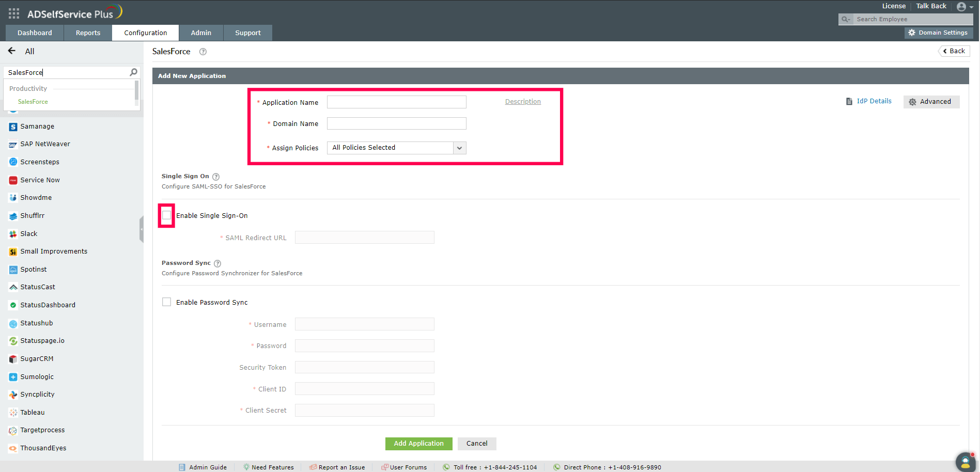This screenshot has height=472, width=980.
Task: Click the Client ID field
Action: pos(365,389)
